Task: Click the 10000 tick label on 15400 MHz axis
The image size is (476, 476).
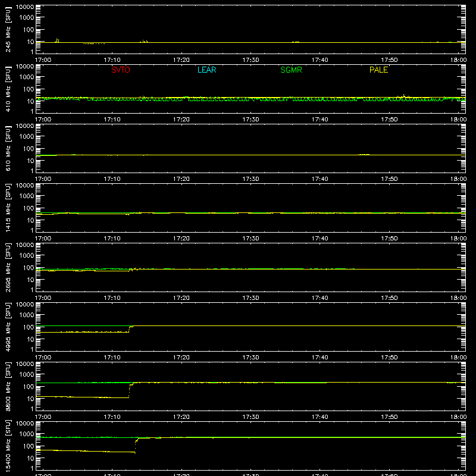Action: click(x=25, y=424)
